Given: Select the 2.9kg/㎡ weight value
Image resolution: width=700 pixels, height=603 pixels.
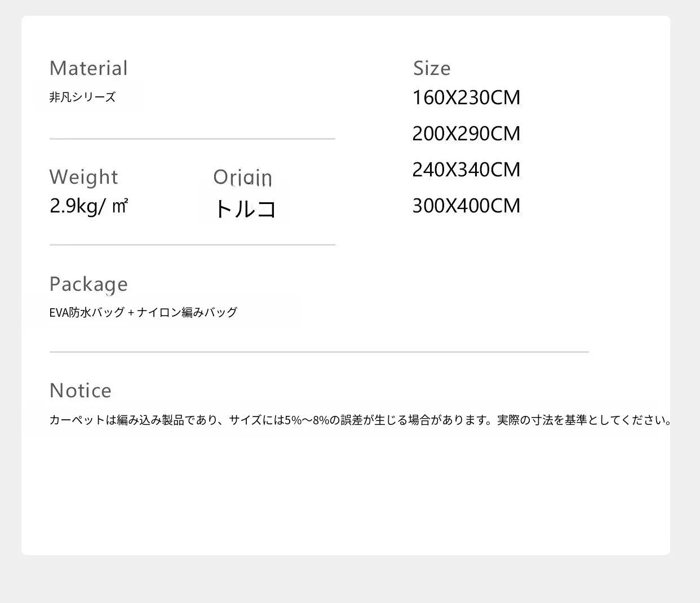Looking at the screenshot, I should pyautogui.click(x=89, y=206).
